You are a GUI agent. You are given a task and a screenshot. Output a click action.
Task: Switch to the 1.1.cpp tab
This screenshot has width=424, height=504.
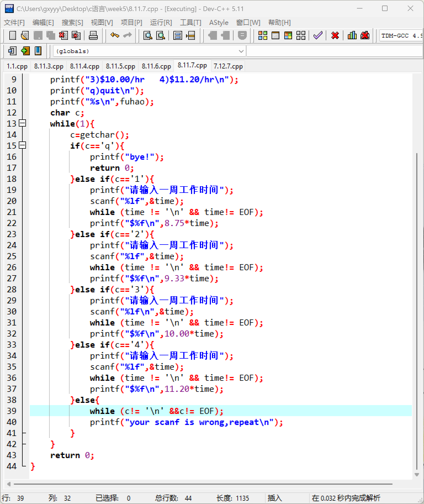tap(17, 66)
